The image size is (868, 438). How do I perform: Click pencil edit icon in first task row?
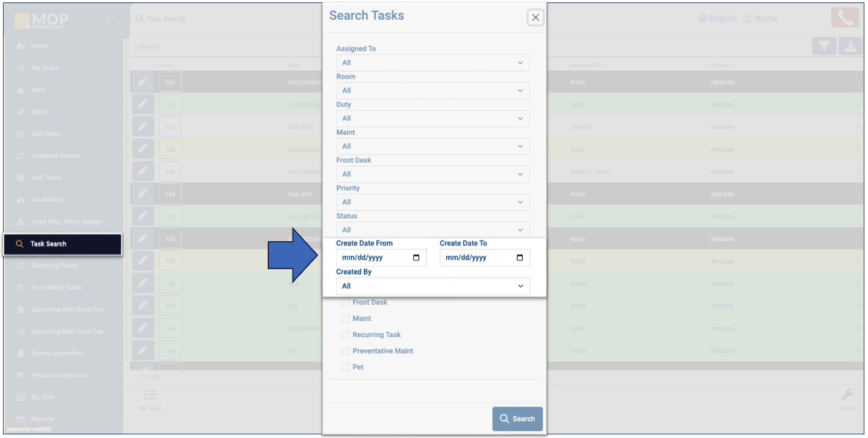(143, 82)
